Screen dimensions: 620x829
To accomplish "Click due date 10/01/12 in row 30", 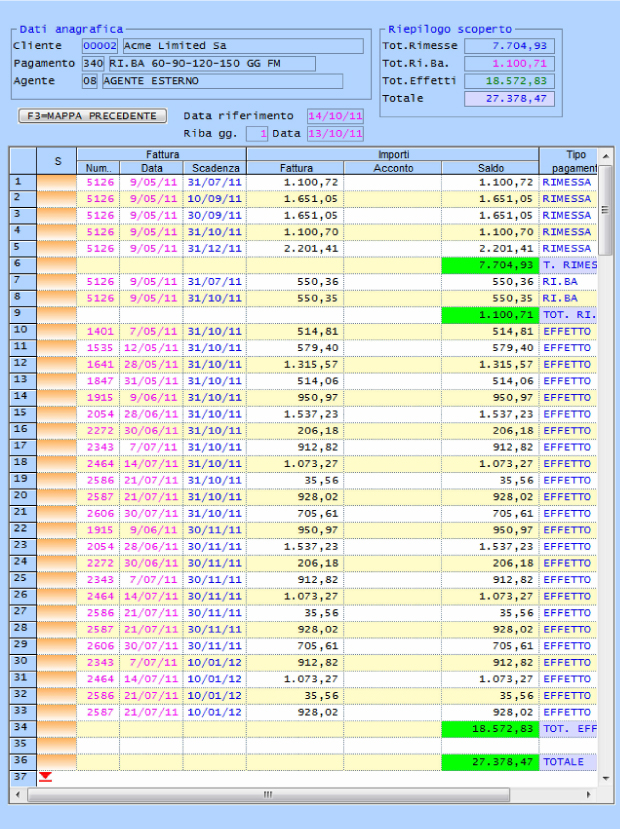I will (x=215, y=662).
